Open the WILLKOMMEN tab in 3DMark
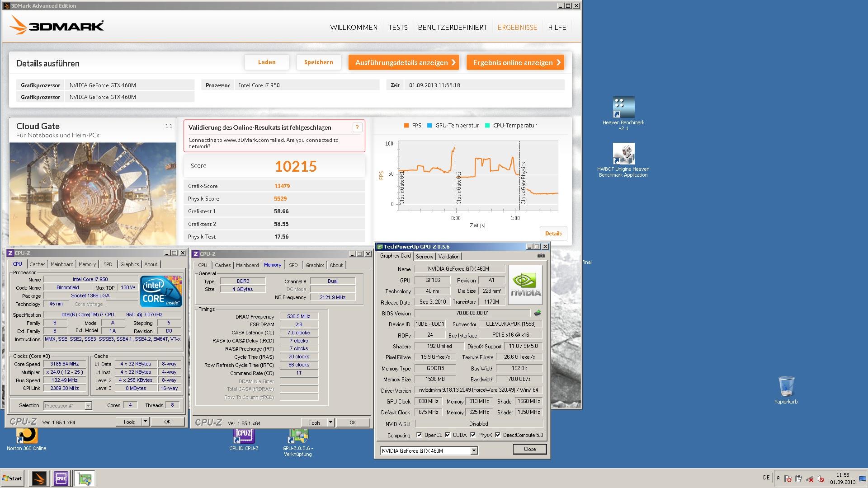 [x=354, y=28]
